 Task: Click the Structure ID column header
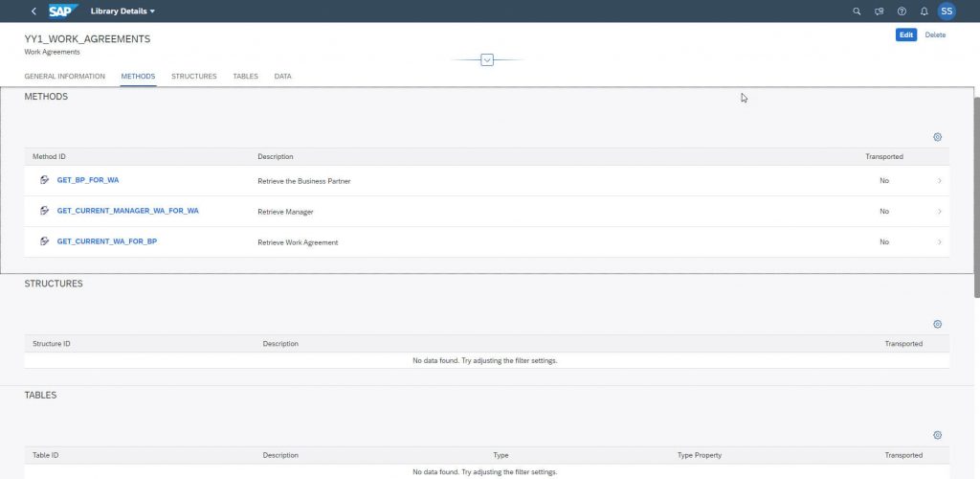tap(52, 343)
